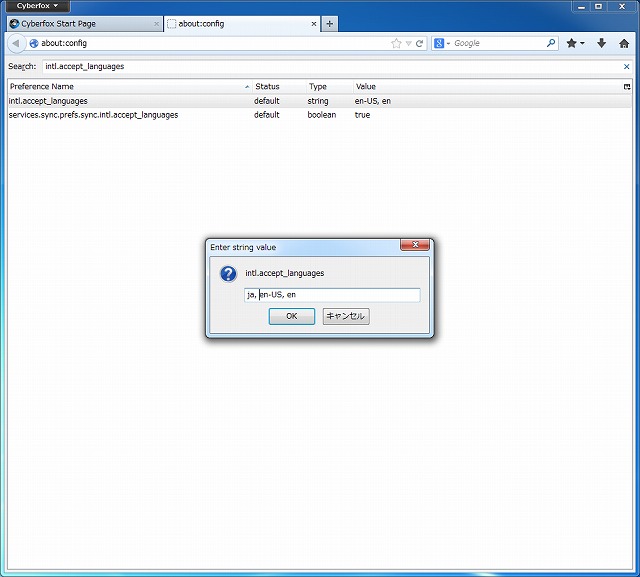Viewport: 640px width, 577px height.
Task: Clear the preference search filter
Action: (627, 67)
